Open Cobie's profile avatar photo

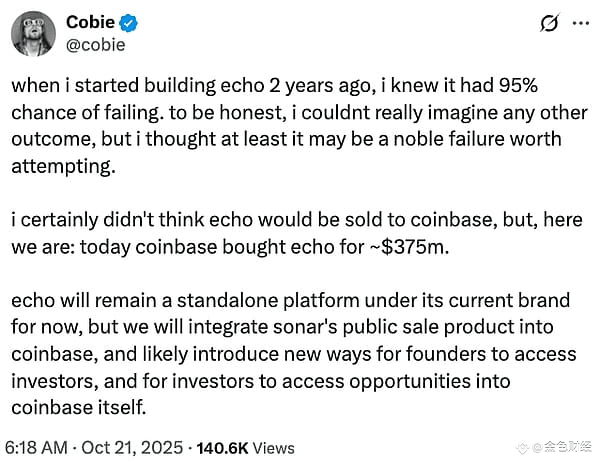click(34, 34)
